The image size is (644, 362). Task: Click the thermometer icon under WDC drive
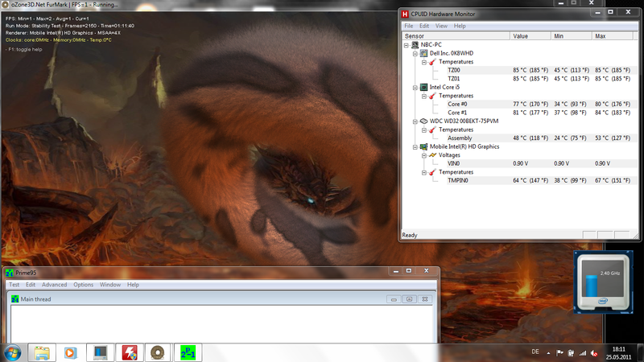[432, 130]
